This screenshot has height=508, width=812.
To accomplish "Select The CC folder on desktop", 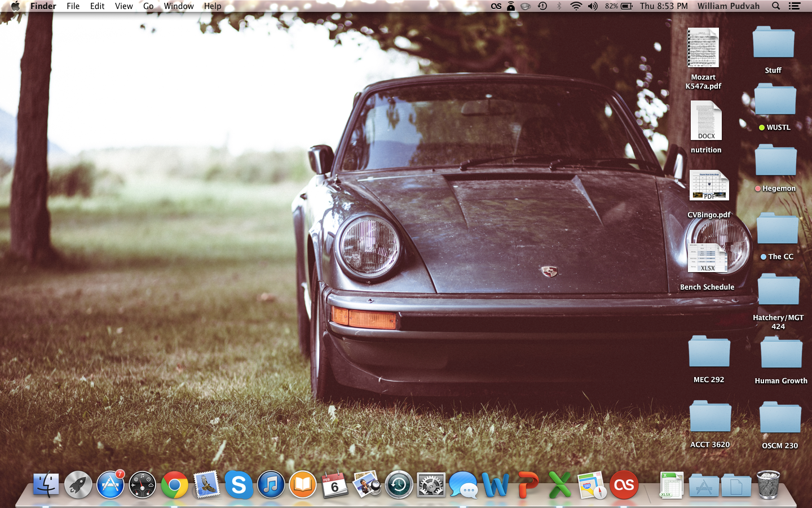I will click(x=777, y=236).
